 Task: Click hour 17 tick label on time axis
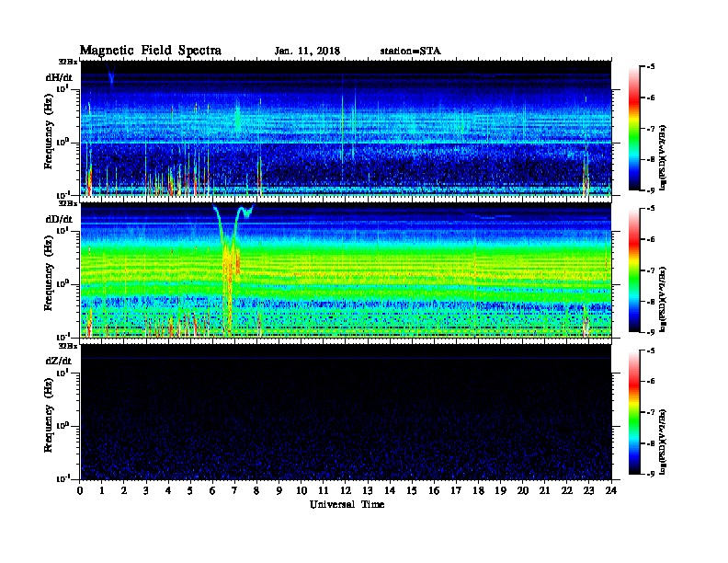pos(457,491)
